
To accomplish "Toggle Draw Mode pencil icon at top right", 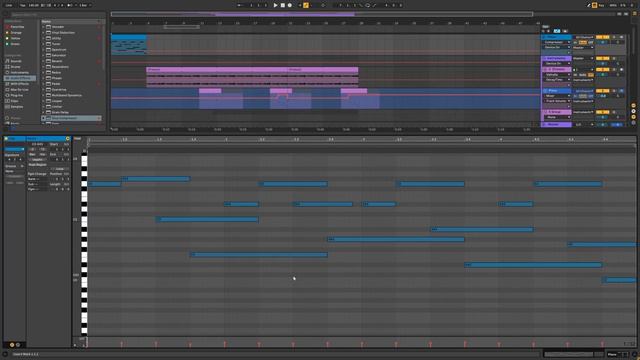I will pyautogui.click(x=589, y=5).
